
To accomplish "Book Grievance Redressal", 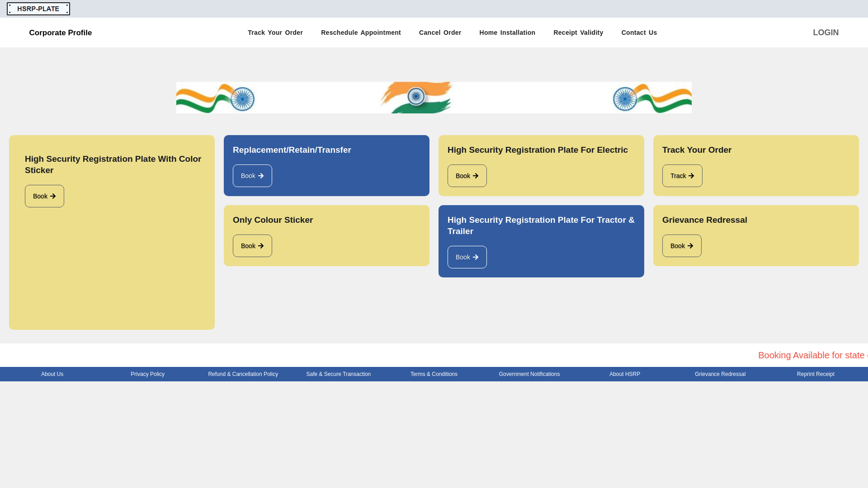I will click(682, 246).
